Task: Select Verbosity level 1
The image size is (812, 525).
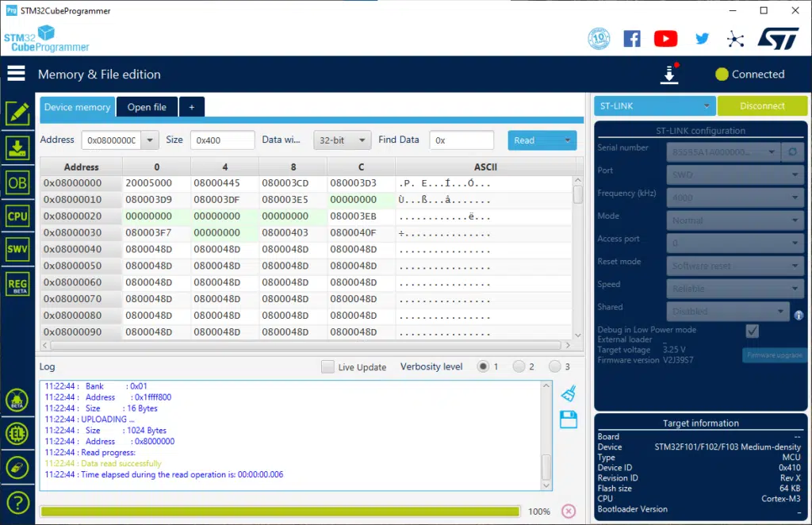Action: [483, 366]
